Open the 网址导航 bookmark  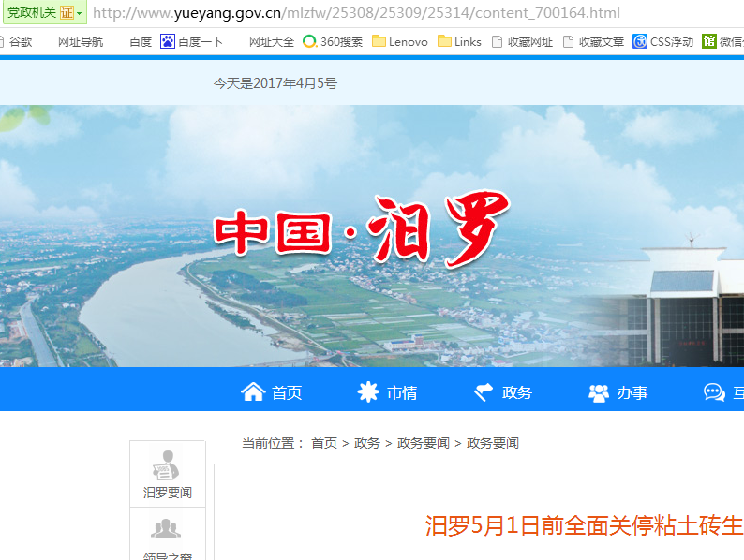point(81,41)
